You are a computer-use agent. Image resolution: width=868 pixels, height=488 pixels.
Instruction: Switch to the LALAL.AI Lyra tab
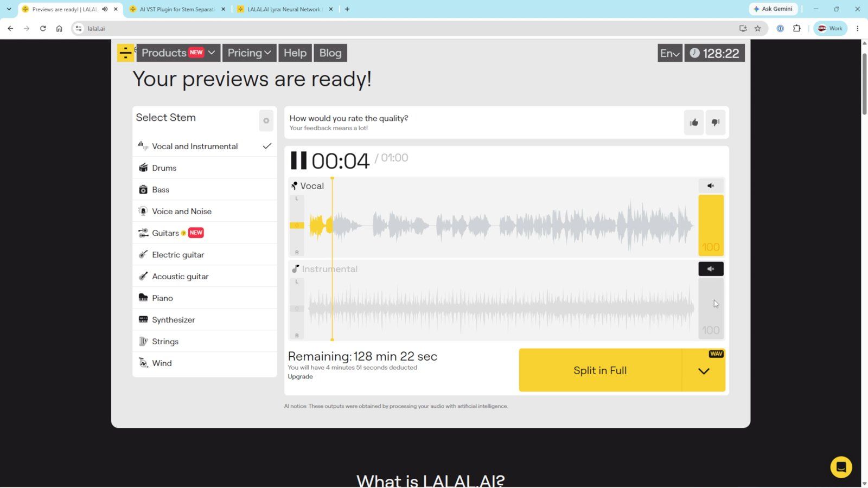[285, 9]
